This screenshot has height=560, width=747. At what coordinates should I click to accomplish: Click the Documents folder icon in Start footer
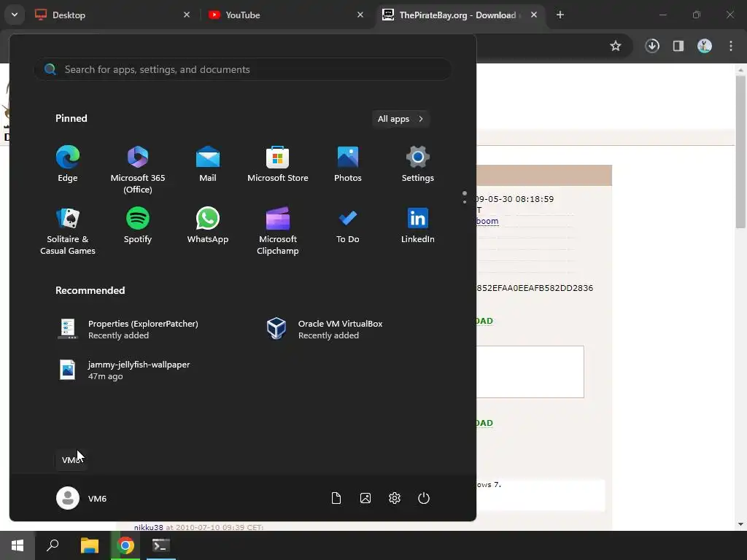coord(336,498)
